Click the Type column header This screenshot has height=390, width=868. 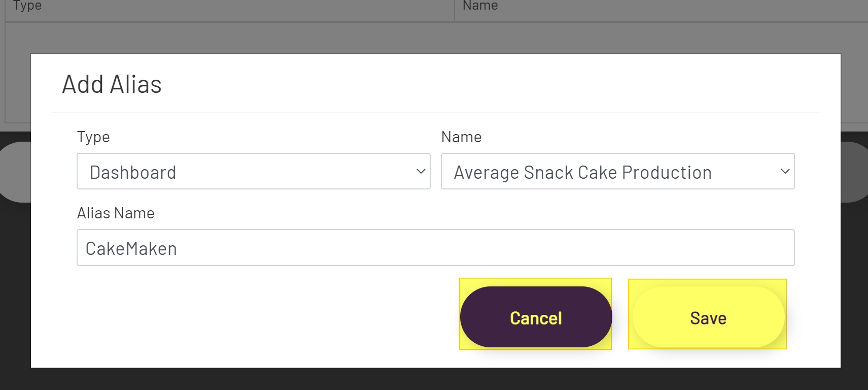tap(26, 6)
